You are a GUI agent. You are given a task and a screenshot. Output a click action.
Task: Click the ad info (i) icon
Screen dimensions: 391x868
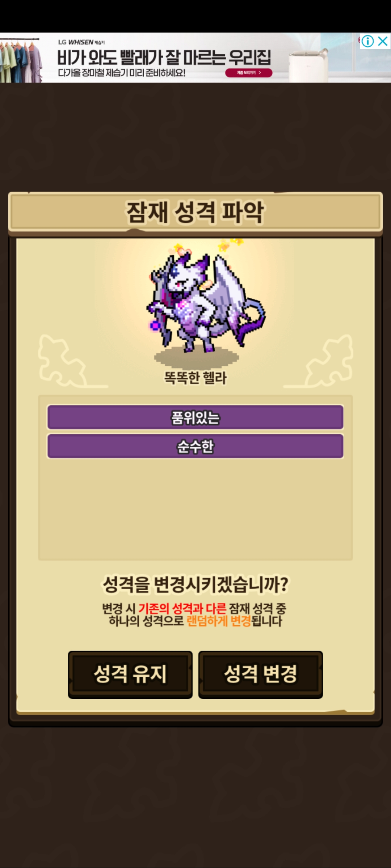(367, 41)
